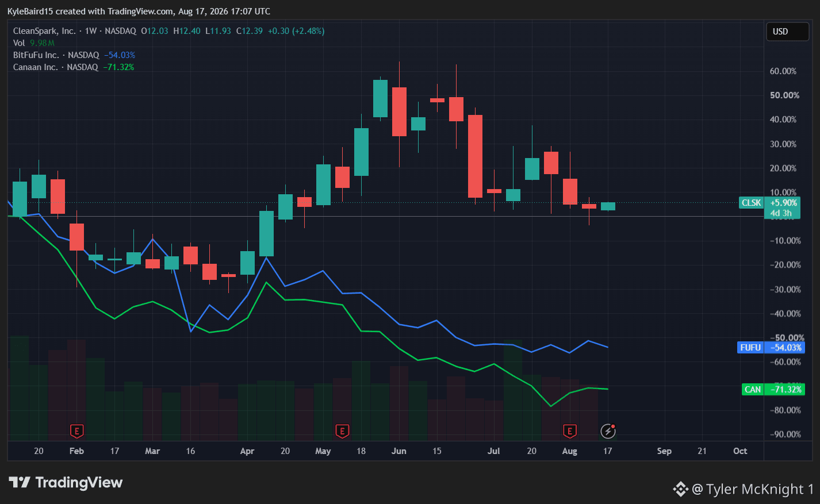
Task: Click the Apr label on time axis
Action: 247,451
